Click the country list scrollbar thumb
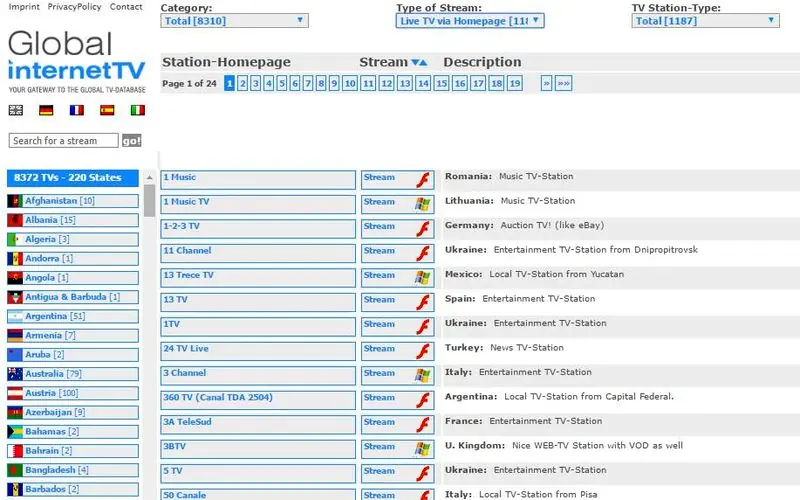The image size is (800, 500). click(149, 201)
